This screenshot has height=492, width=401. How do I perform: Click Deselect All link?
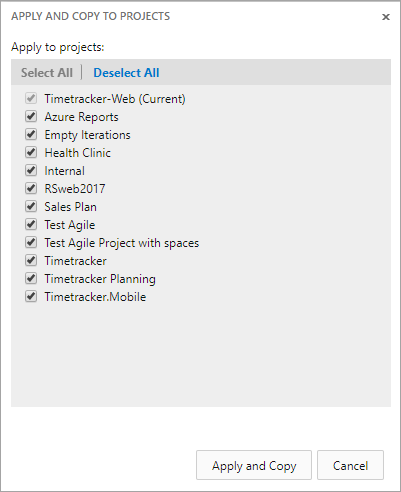pos(126,73)
